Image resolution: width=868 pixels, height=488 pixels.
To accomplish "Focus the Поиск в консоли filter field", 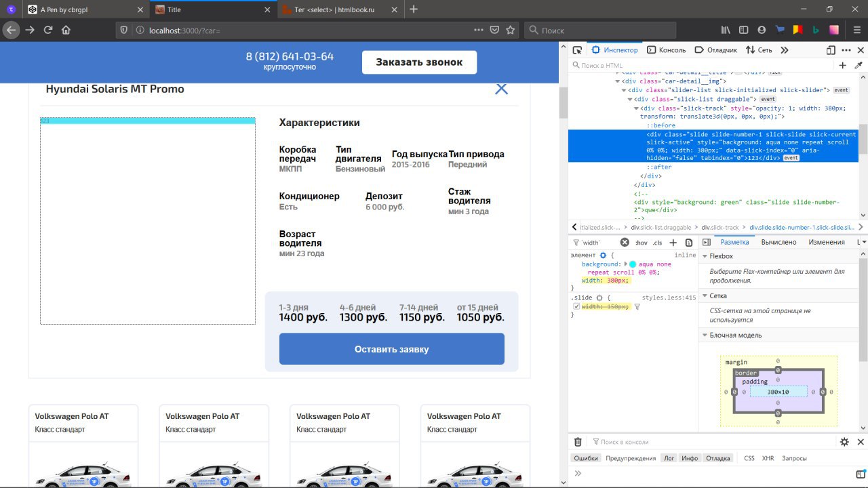I will pos(712,442).
